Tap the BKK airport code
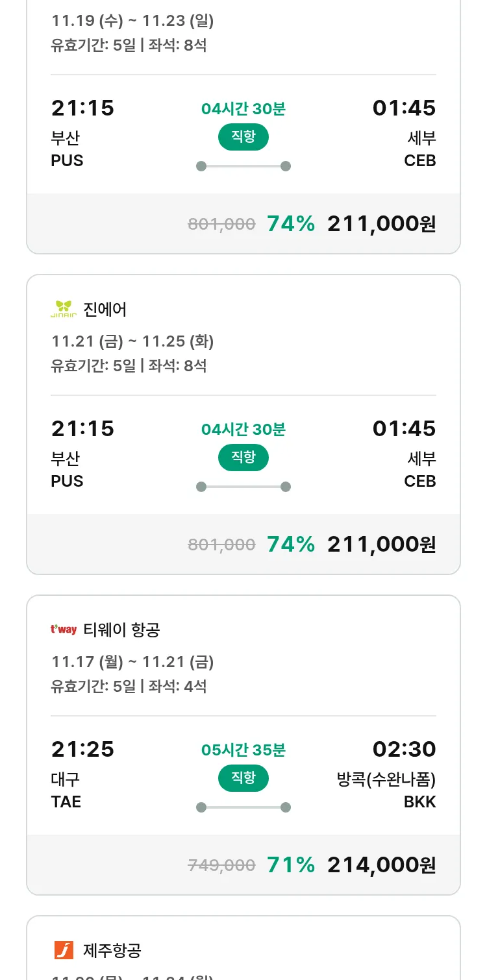The height and width of the screenshot is (980, 487). [x=419, y=802]
